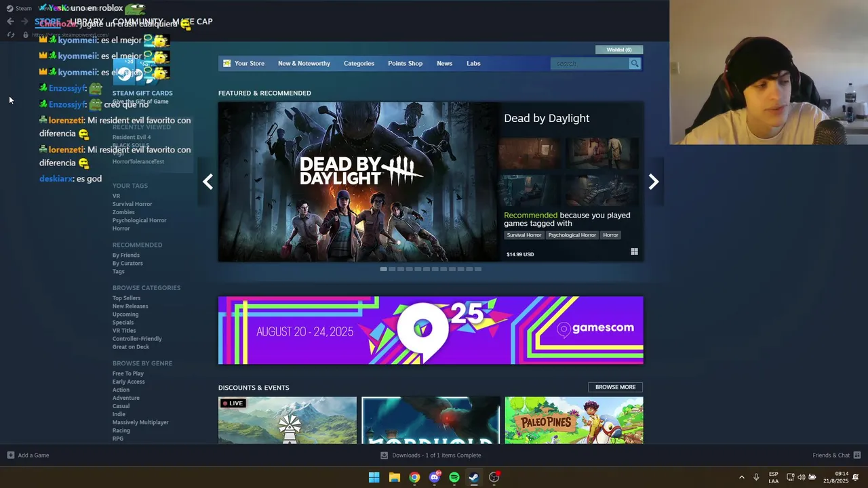Browse Great on Deck category
The height and width of the screenshot is (488, 868).
point(131,347)
